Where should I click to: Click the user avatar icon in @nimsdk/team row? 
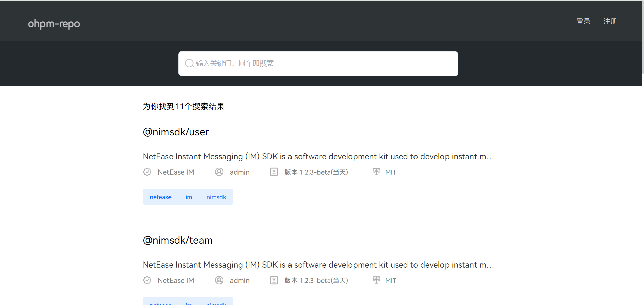tap(219, 280)
